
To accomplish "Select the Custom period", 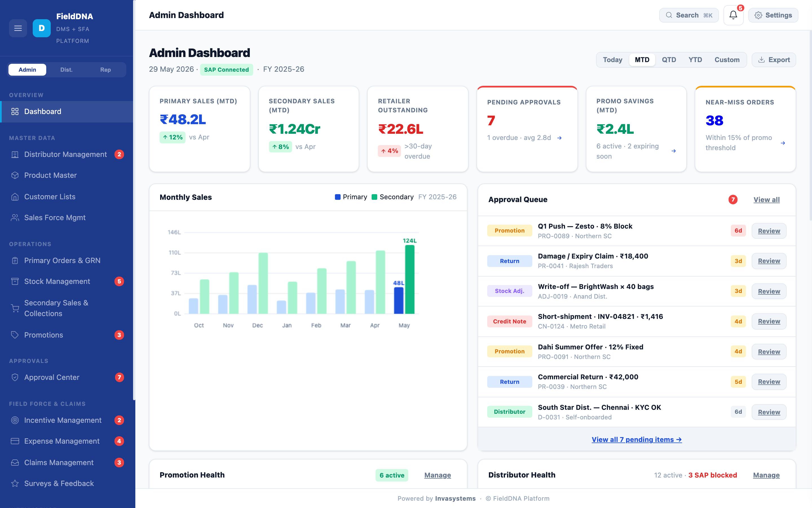I will [x=727, y=60].
